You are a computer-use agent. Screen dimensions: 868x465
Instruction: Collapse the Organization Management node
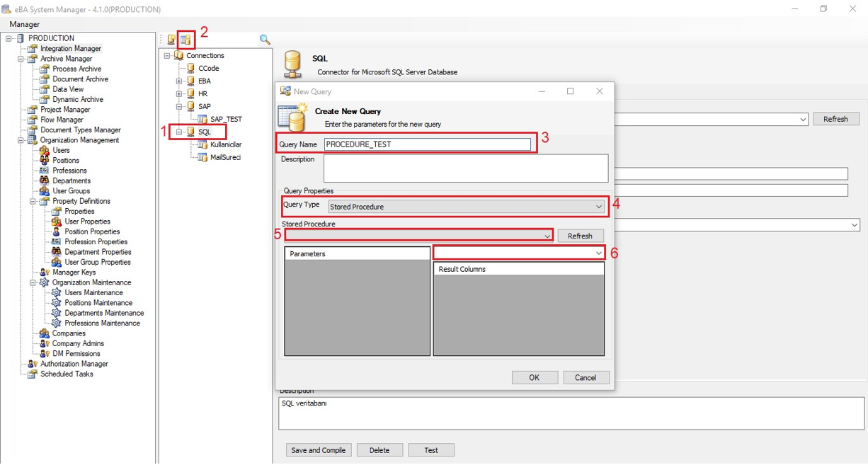tap(21, 140)
